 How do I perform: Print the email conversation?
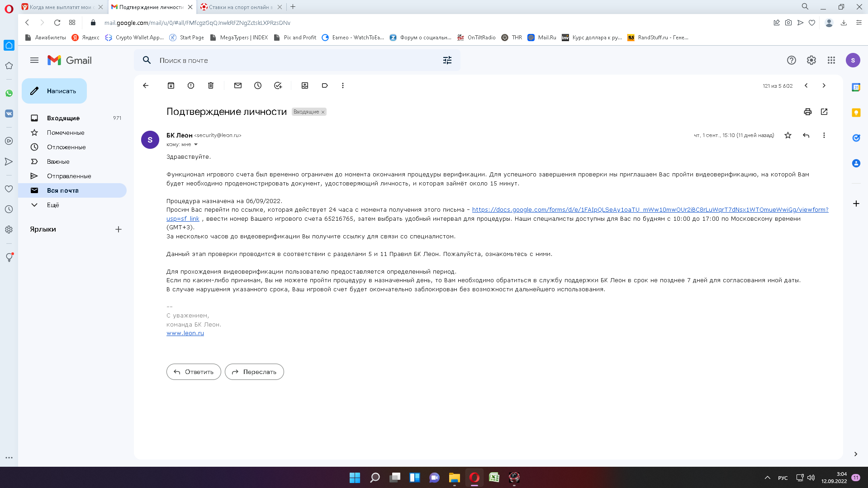click(x=807, y=112)
